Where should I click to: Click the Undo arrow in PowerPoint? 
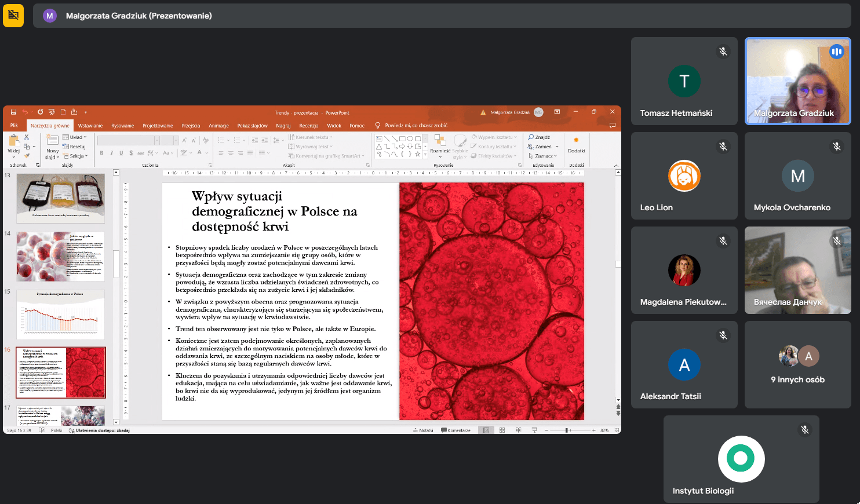[x=25, y=112]
